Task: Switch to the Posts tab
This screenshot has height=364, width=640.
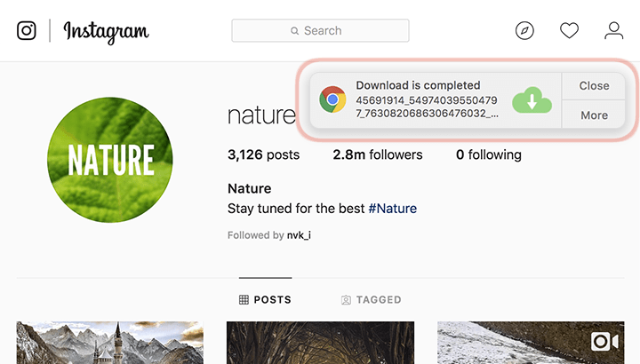Action: 265,300
